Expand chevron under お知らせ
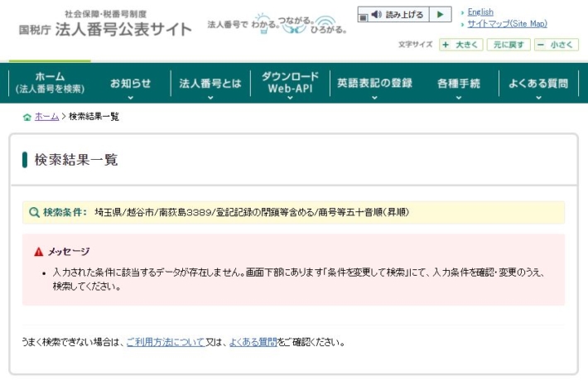The width and height of the screenshot is (588, 381). click(x=131, y=98)
